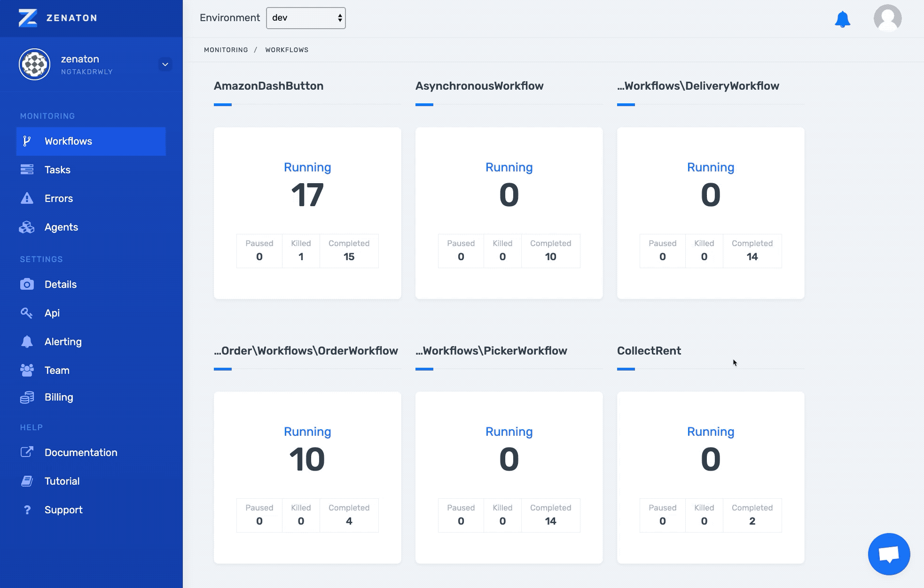Image resolution: width=924 pixels, height=588 pixels.
Task: Click Paused 0 in AmazonDashButton card
Action: tap(259, 251)
